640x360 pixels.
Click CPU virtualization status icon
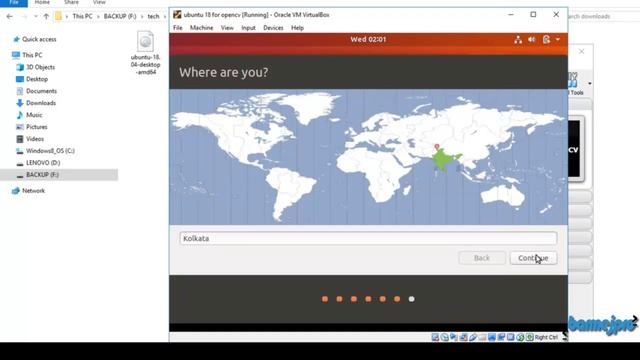pyautogui.click(x=511, y=337)
